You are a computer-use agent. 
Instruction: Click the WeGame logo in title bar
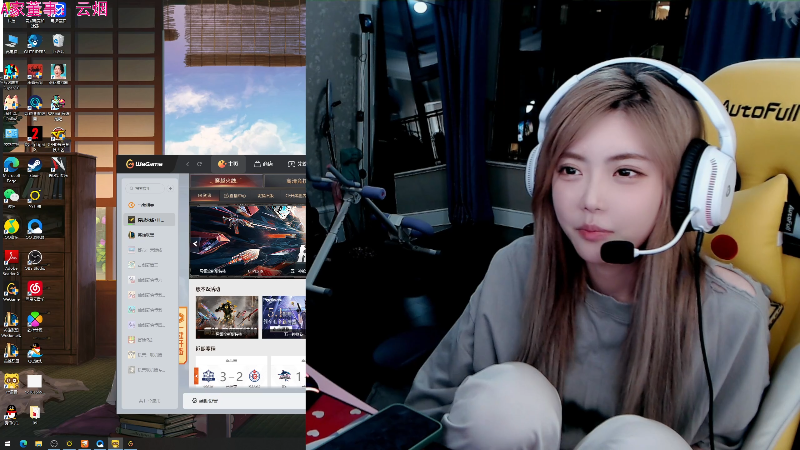(144, 164)
